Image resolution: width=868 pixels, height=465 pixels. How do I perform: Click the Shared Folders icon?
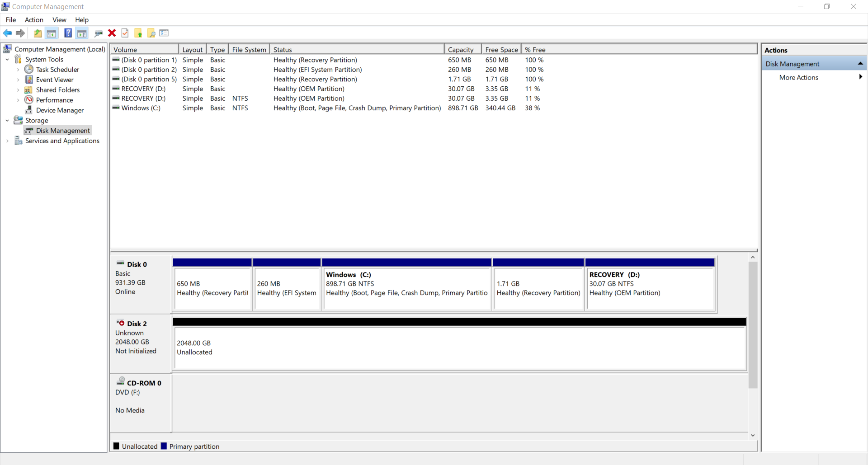tap(28, 90)
